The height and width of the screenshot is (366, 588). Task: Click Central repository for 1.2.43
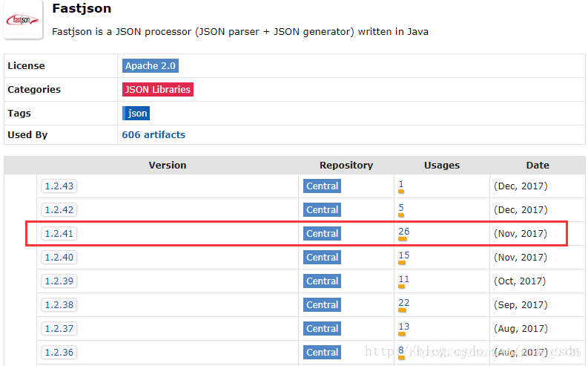click(x=322, y=186)
